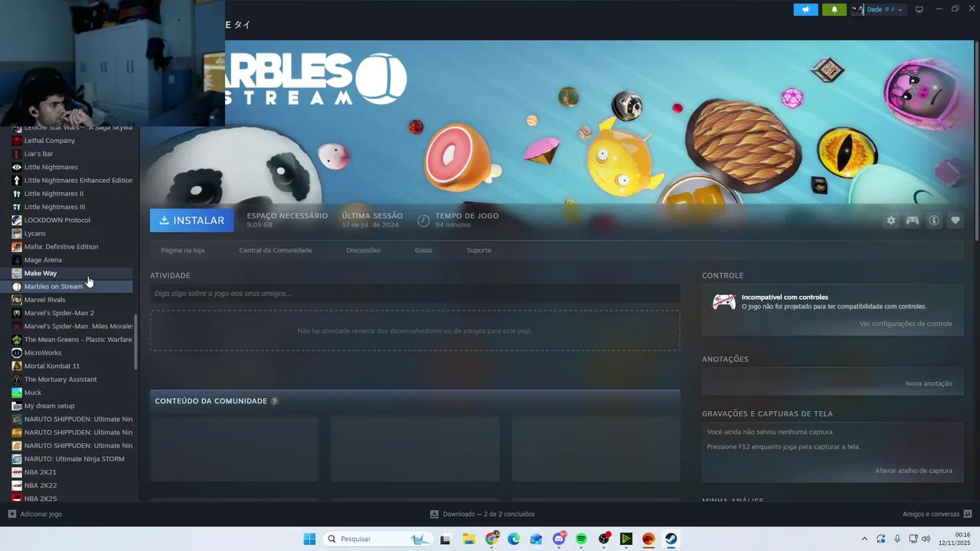Open game settings gear icon

[x=891, y=220]
